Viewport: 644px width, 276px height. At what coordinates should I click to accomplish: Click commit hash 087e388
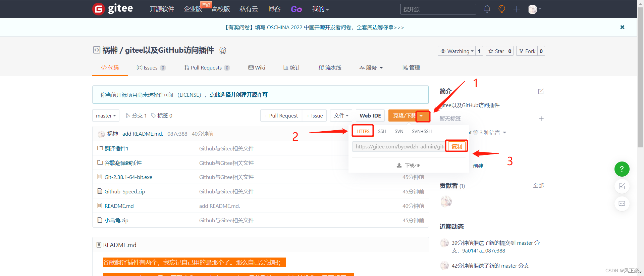177,134
